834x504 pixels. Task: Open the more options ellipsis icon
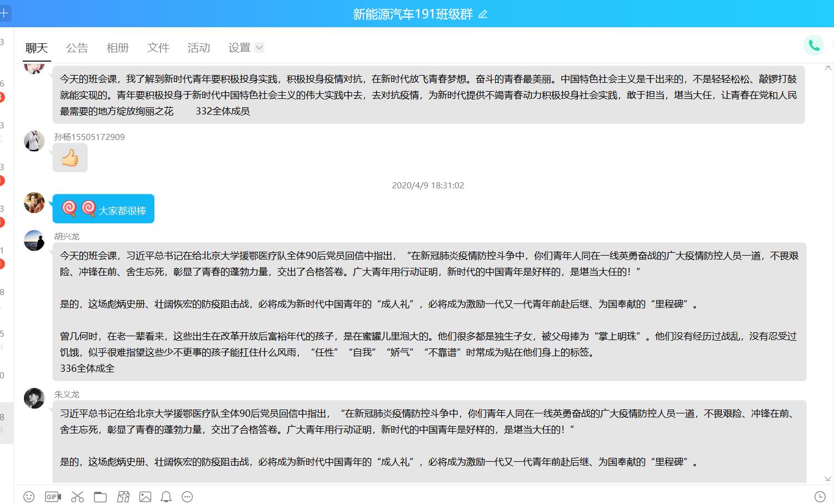click(187, 497)
